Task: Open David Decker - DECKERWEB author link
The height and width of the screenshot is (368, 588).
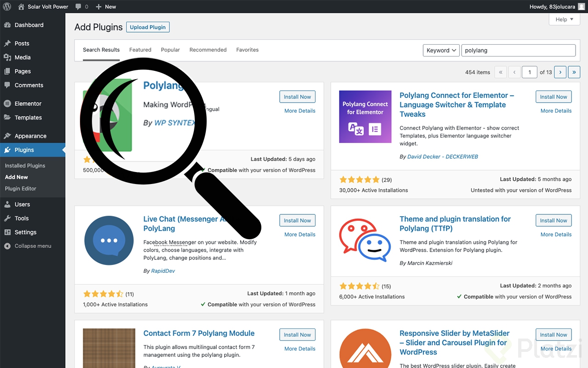Action: coord(443,157)
